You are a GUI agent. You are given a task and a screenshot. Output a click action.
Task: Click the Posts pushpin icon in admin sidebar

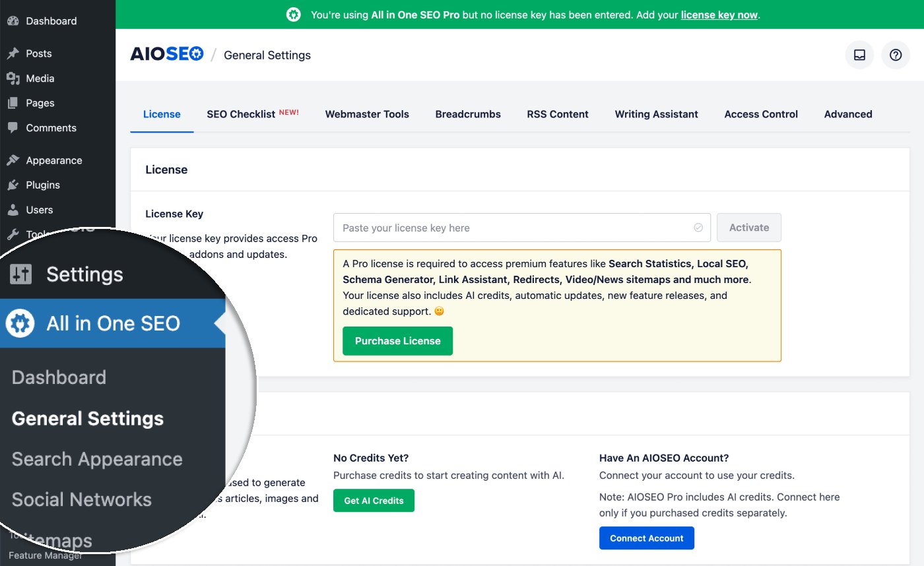click(15, 53)
